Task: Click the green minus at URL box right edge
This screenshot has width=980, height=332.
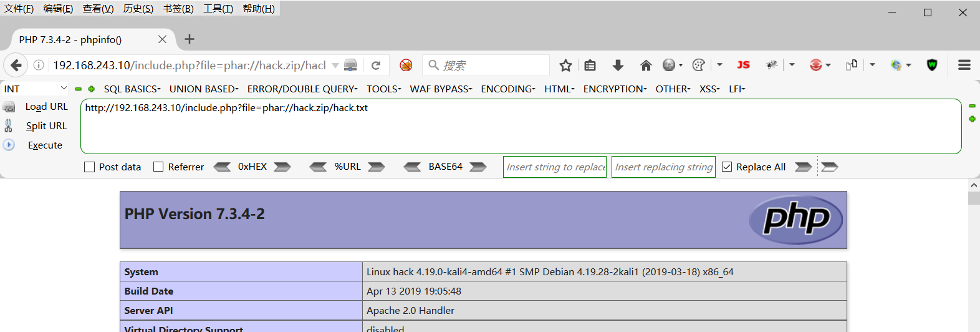Action: click(x=972, y=105)
